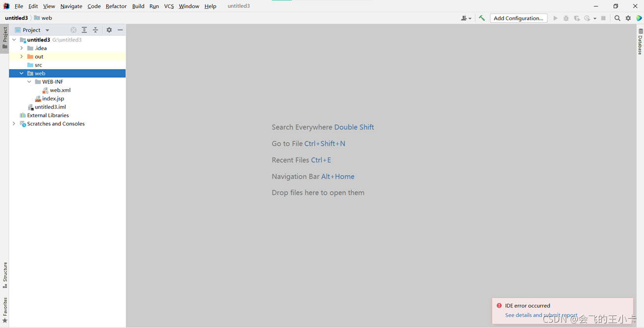Toggle the Project tool window tab
The height and width of the screenshot is (328, 644).
(5, 38)
